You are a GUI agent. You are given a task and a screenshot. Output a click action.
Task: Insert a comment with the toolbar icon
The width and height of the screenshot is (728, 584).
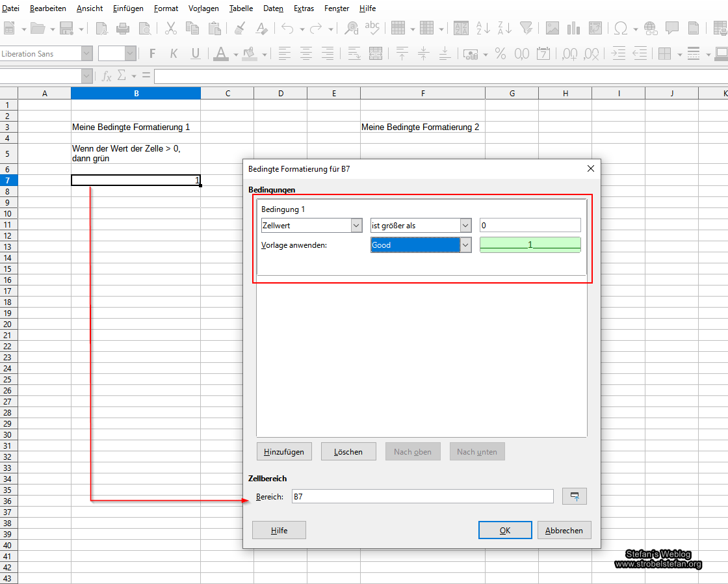[x=672, y=28]
